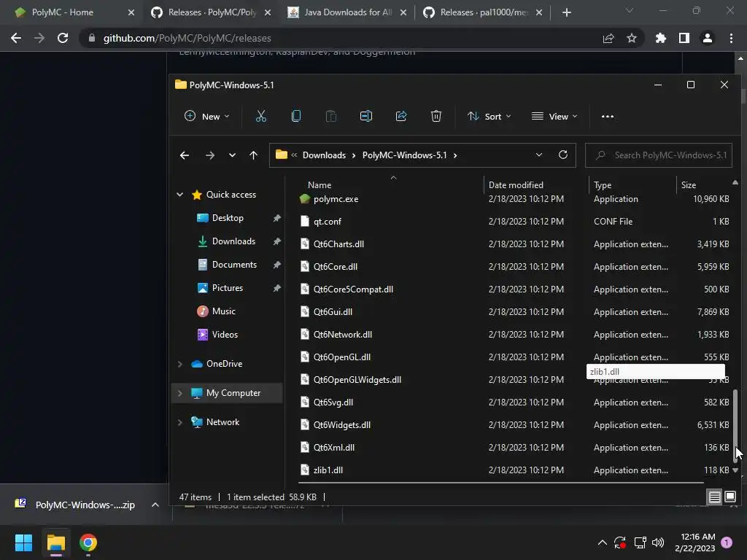Open the See more (three dots) menu
Viewport: 747px width, 560px height.
pyautogui.click(x=608, y=116)
